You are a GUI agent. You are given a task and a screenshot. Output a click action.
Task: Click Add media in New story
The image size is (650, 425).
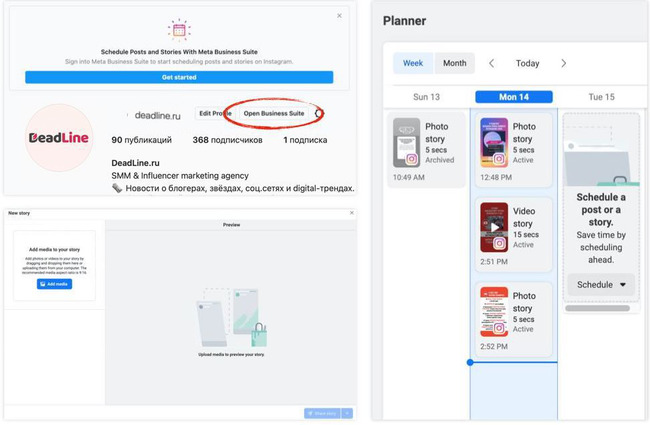[54, 284]
